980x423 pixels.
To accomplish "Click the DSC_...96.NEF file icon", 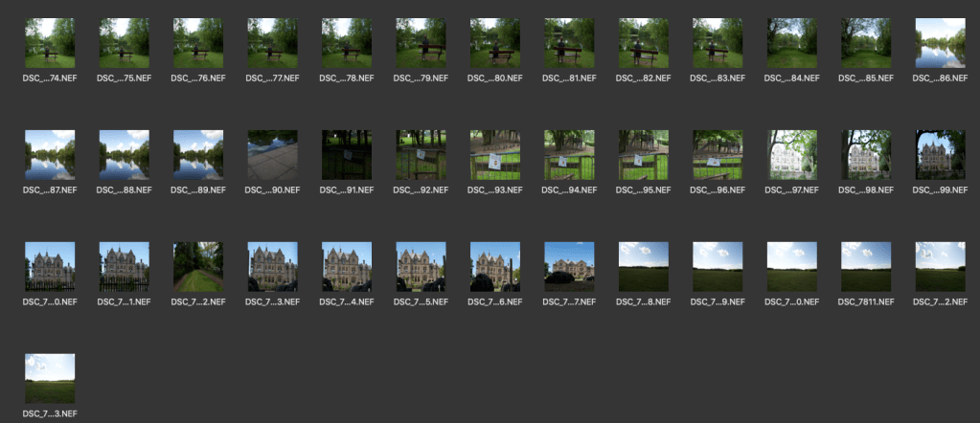I will 717,155.
